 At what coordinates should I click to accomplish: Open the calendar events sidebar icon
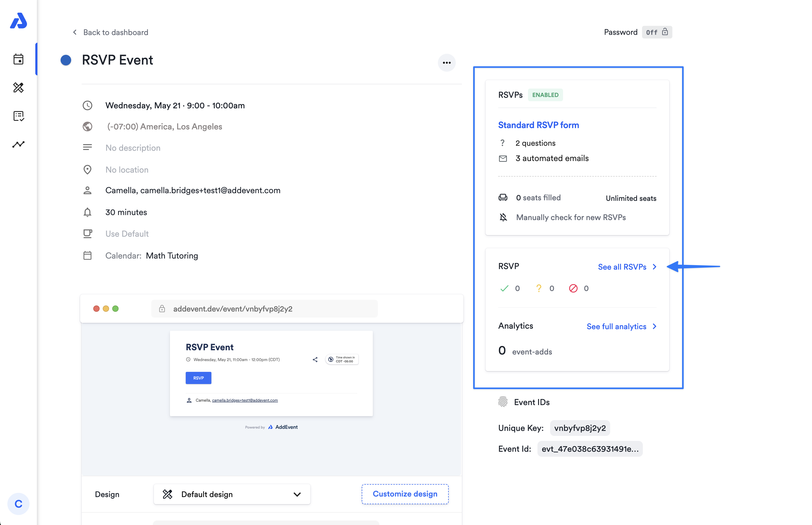tap(18, 59)
